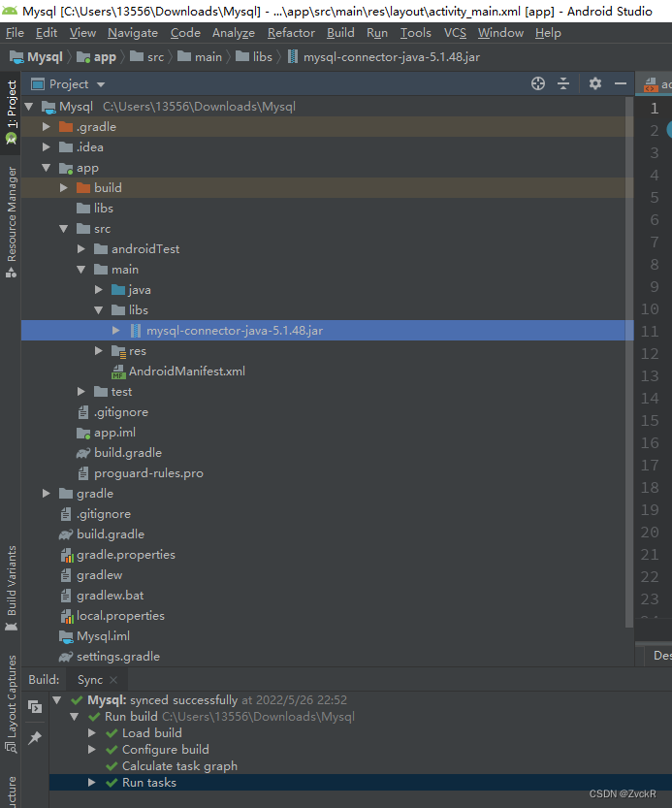
Task: Open the Build menu
Action: [x=340, y=33]
